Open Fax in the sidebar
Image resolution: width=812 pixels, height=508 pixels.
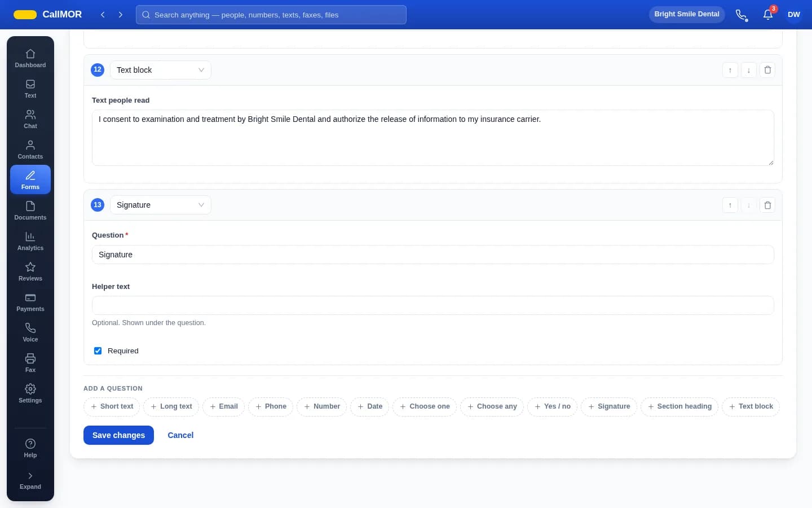point(30,363)
